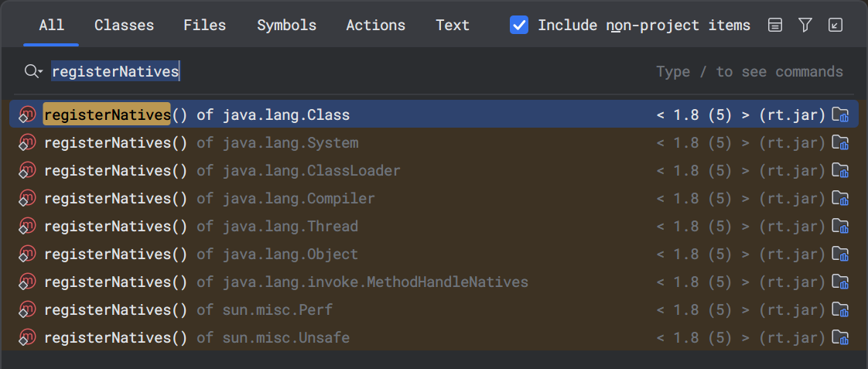Click method icon for java.lang.Class result

tap(26, 114)
